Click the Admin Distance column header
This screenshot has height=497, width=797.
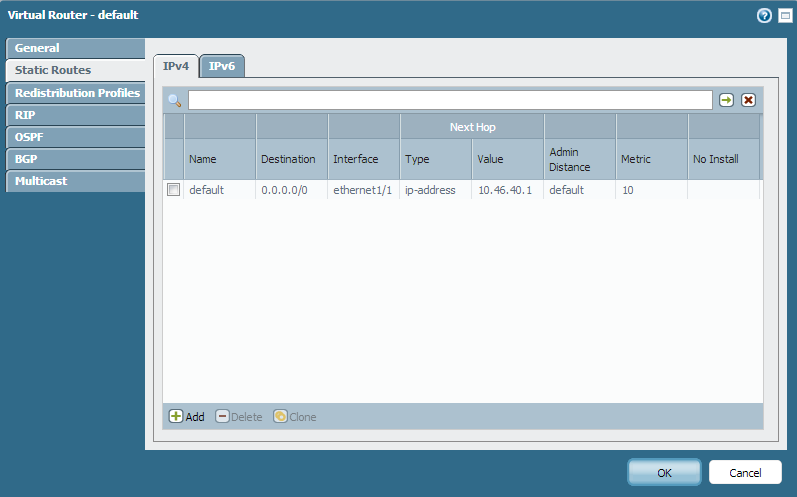click(x=580, y=159)
